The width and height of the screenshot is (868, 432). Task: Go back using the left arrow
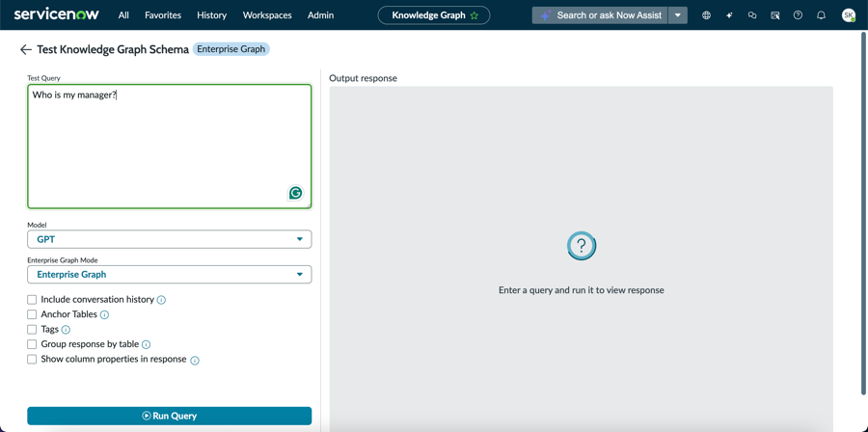pos(25,50)
